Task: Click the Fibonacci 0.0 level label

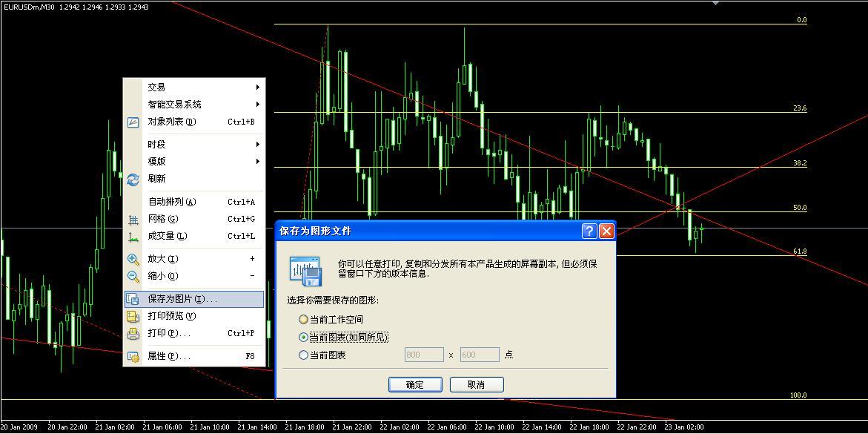Action: point(802,20)
